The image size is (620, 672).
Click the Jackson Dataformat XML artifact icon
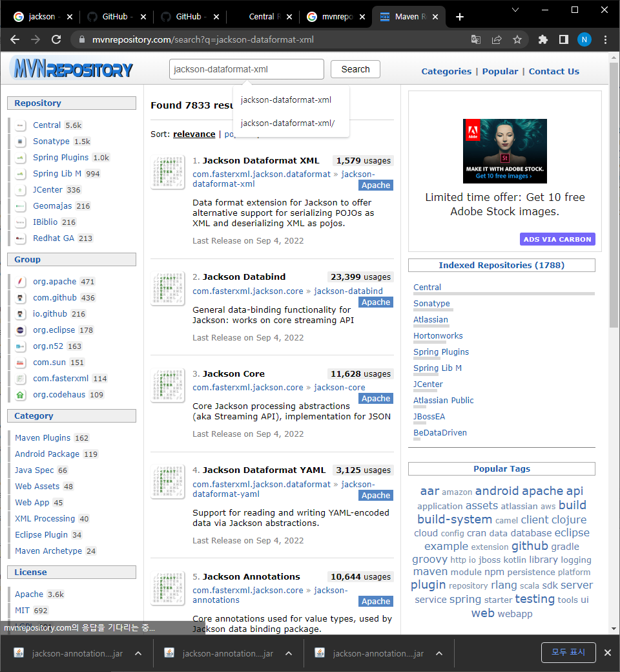coord(167,172)
